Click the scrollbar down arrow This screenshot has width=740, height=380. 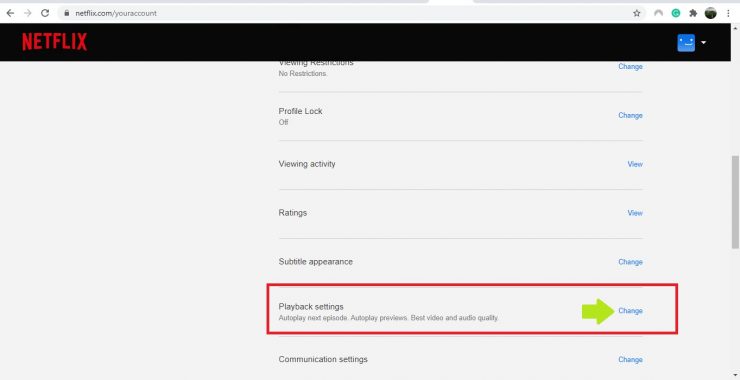(735, 375)
